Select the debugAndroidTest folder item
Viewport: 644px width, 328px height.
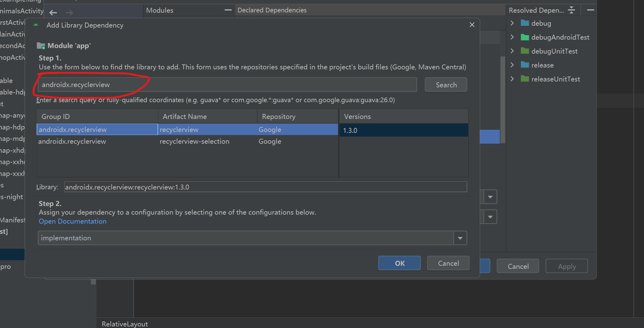point(555,37)
